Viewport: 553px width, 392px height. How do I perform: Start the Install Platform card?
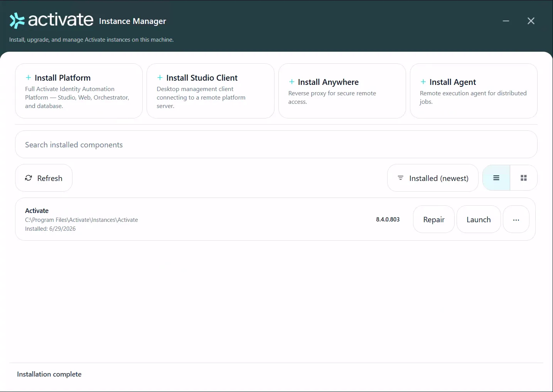click(x=79, y=91)
